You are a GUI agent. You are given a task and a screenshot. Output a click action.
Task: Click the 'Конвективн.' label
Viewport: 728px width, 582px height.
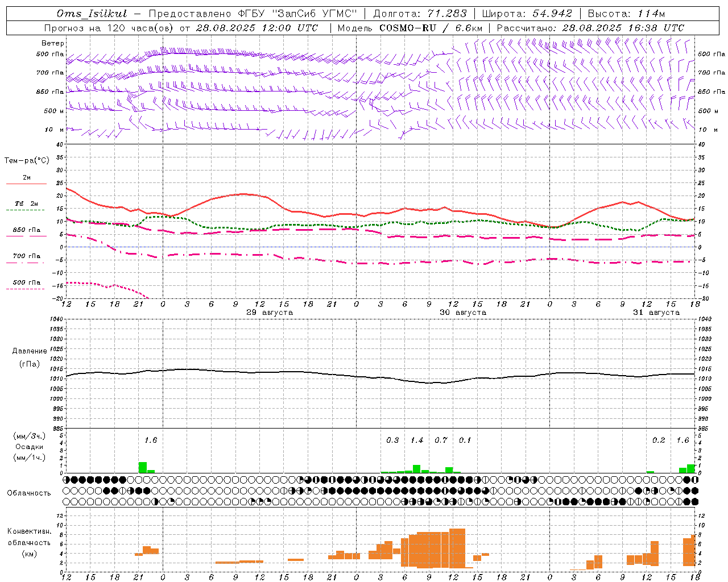(x=30, y=531)
